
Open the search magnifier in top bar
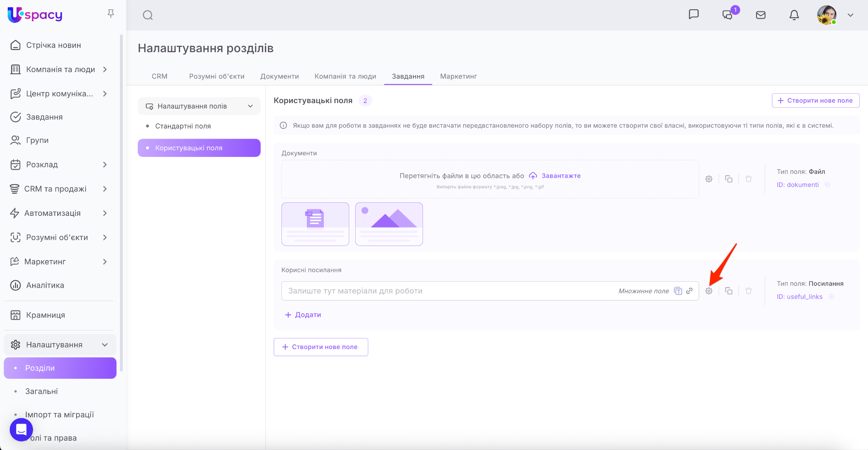click(x=147, y=15)
